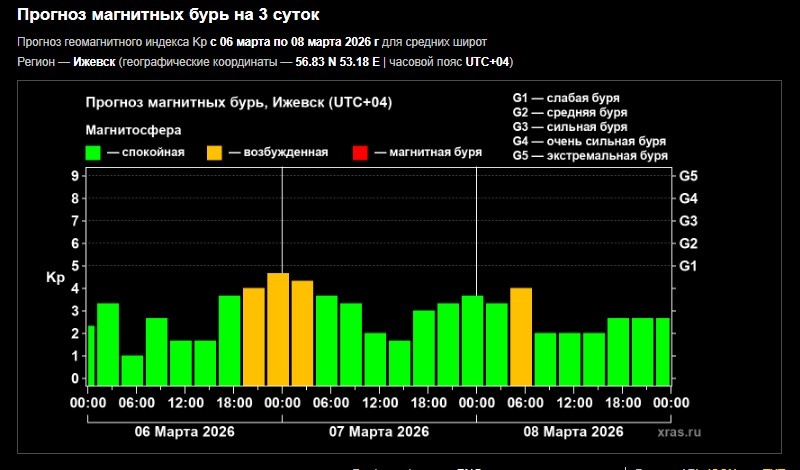Click the green 'спокойная' legend swatch
Viewport: 800px width, 470px height.
tap(93, 153)
